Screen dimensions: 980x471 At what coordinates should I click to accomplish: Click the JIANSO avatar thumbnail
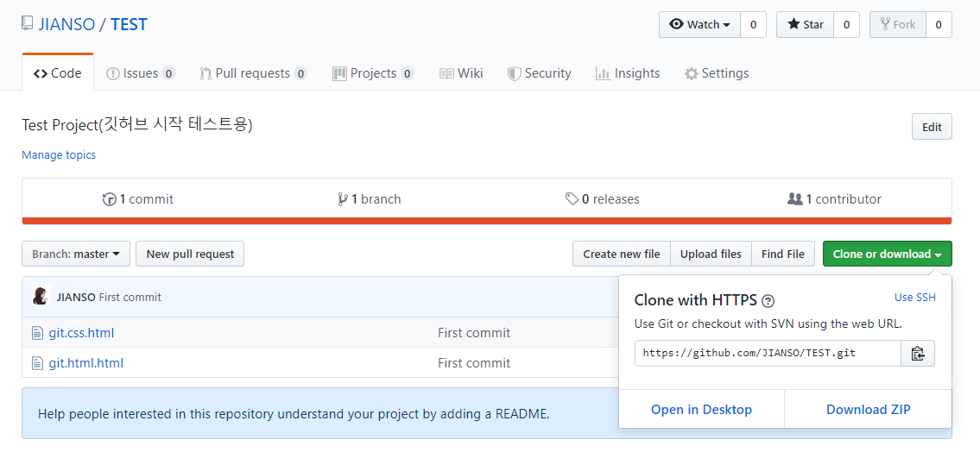coord(40,297)
